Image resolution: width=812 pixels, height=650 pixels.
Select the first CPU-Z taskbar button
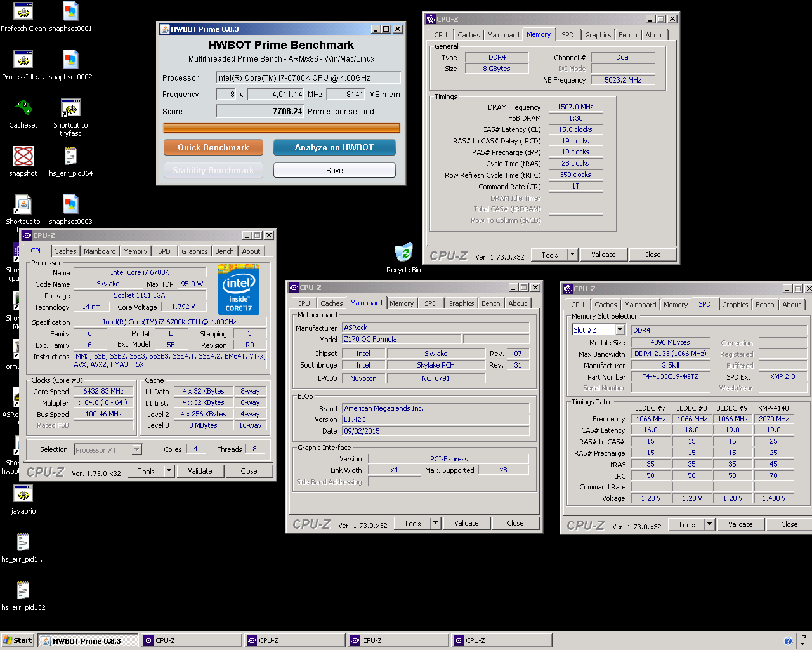pos(192,640)
